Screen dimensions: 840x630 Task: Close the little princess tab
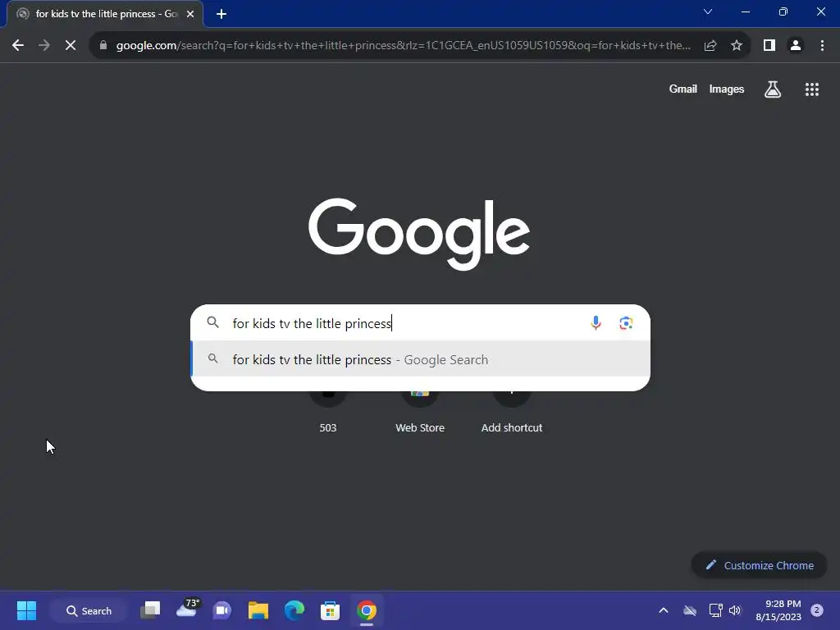pos(190,14)
